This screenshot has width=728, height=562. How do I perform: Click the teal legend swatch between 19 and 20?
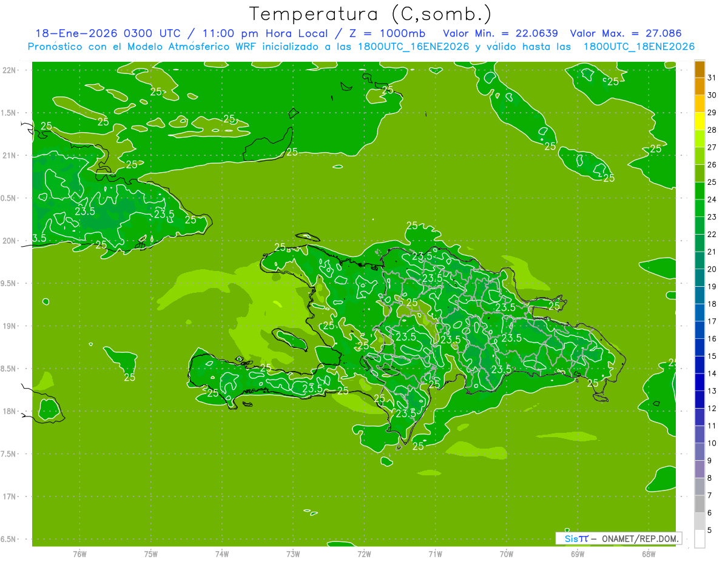(x=699, y=278)
